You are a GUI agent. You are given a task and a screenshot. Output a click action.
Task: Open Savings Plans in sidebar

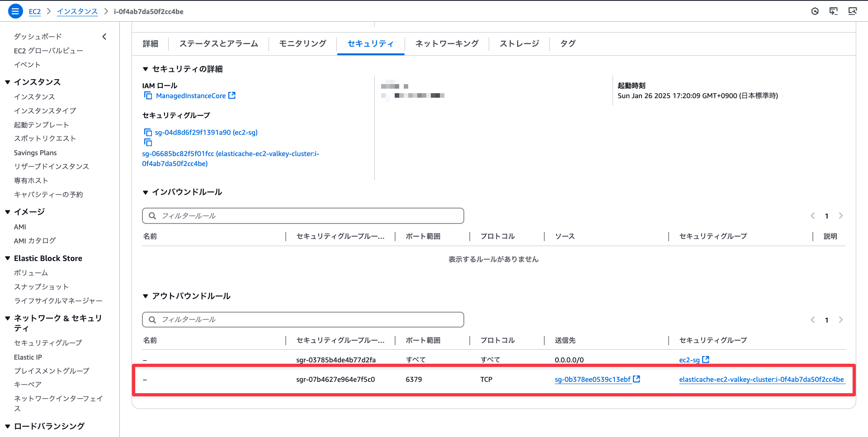[35, 152]
